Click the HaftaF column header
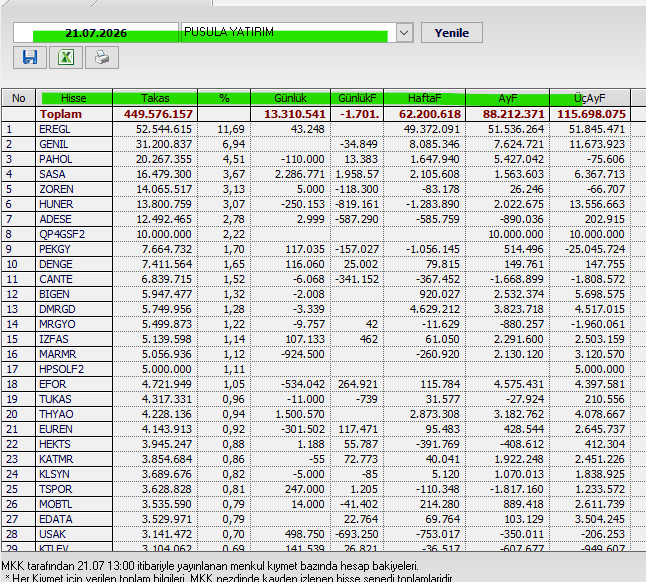 click(x=424, y=98)
